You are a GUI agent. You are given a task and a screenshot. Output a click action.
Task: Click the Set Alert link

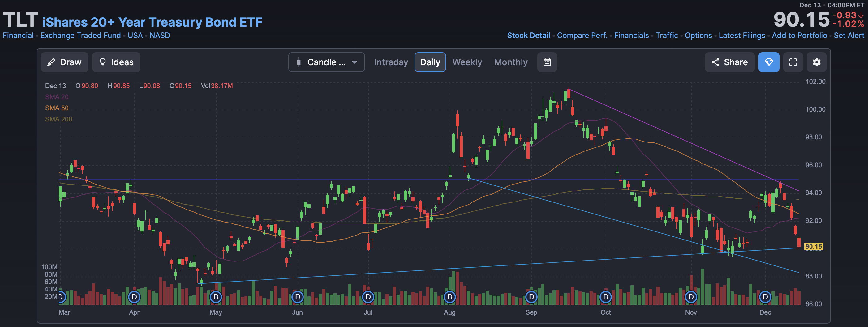pos(849,35)
